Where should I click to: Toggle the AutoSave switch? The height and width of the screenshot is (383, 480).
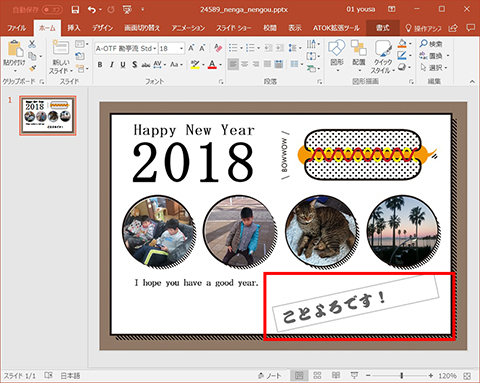tap(52, 10)
